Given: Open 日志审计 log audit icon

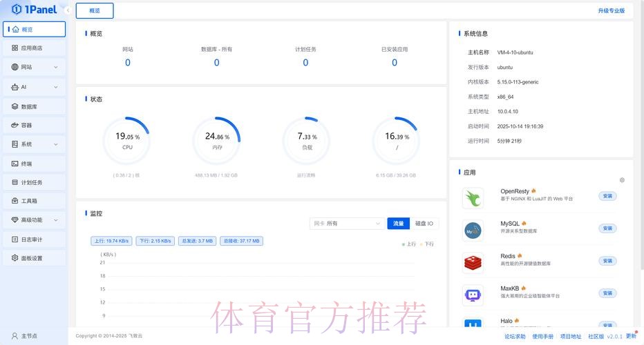Looking at the screenshot, I should click(x=15, y=239).
